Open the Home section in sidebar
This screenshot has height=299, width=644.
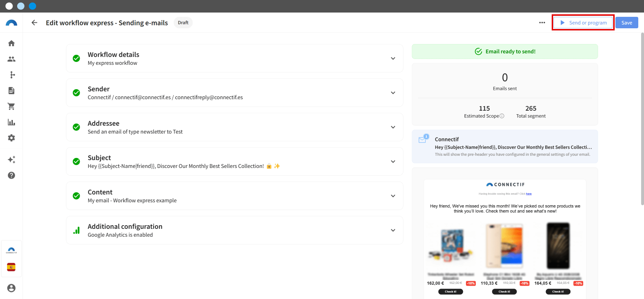click(11, 43)
